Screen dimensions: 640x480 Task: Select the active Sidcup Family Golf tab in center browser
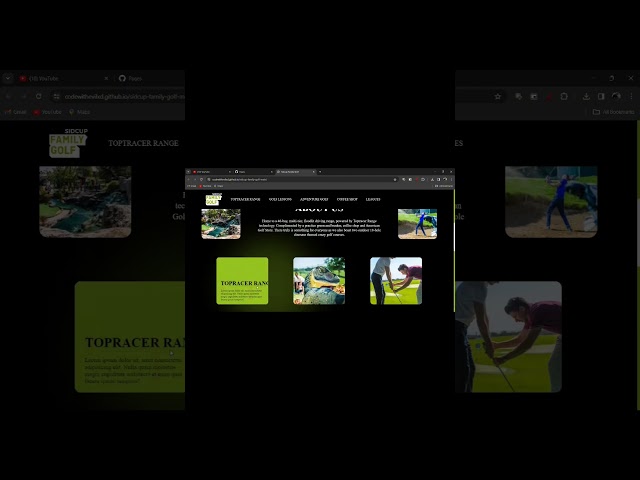[x=295, y=172]
